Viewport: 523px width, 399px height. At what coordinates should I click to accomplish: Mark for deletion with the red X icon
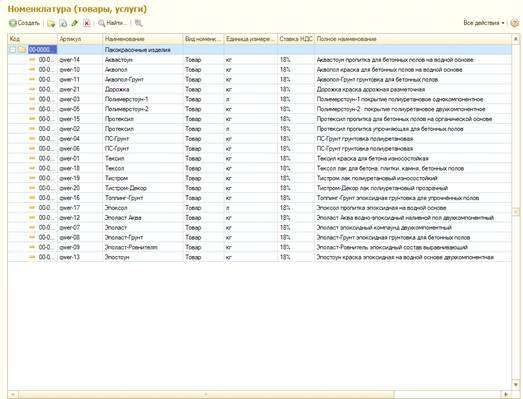tap(87, 23)
